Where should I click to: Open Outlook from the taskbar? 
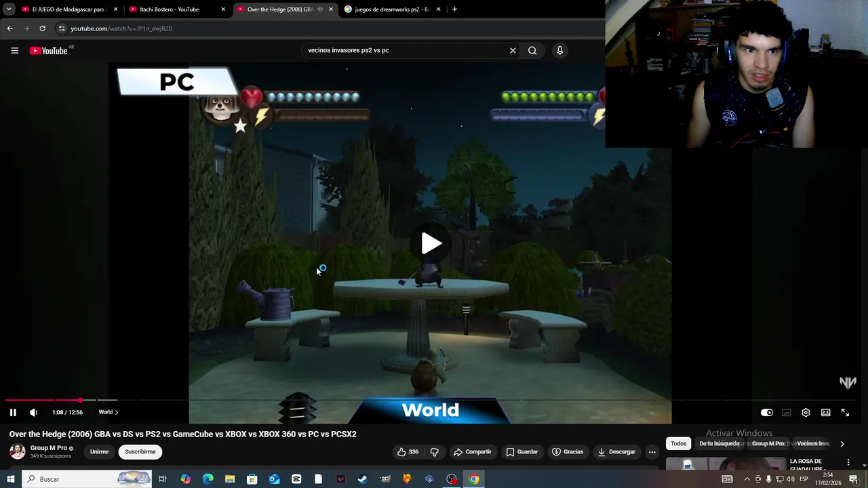(274, 479)
